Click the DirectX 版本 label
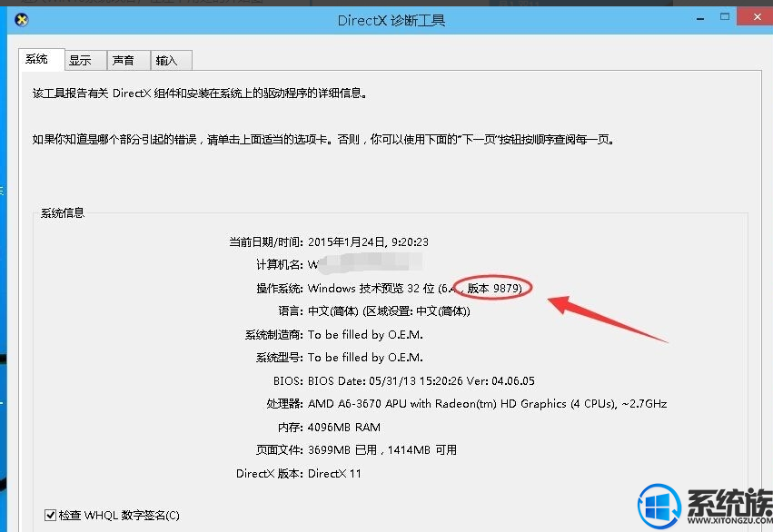The width and height of the screenshot is (773, 532). 270,473
